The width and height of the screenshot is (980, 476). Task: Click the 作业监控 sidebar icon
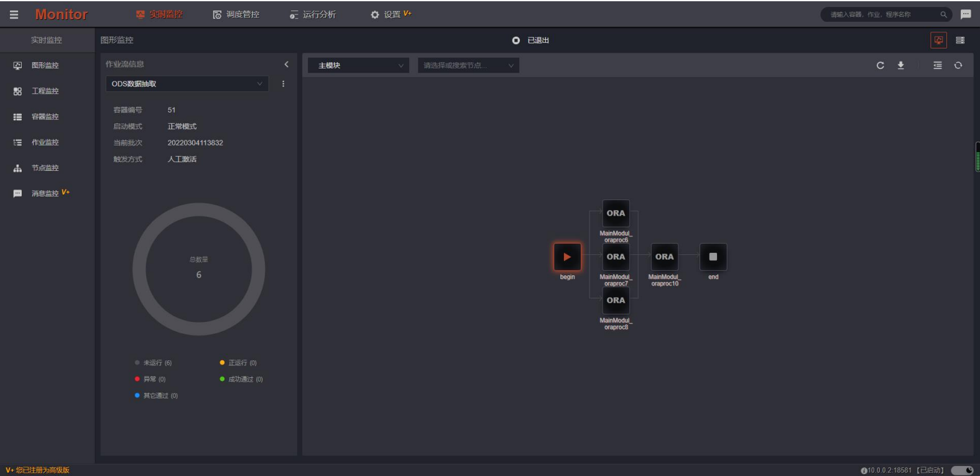(17, 142)
